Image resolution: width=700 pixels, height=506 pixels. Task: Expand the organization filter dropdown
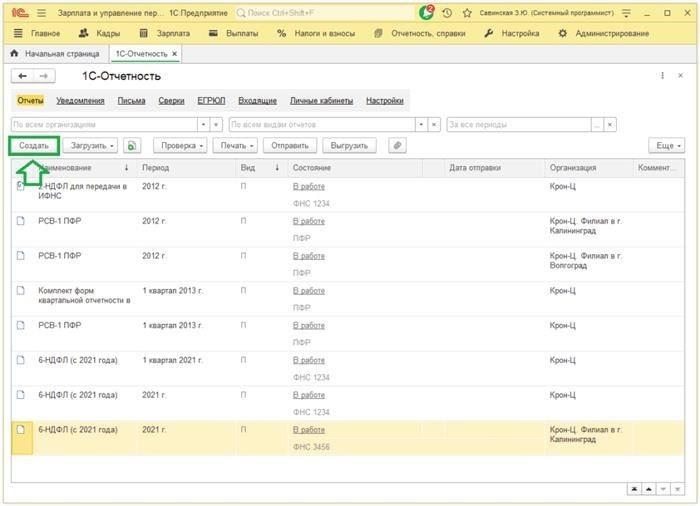[204, 125]
